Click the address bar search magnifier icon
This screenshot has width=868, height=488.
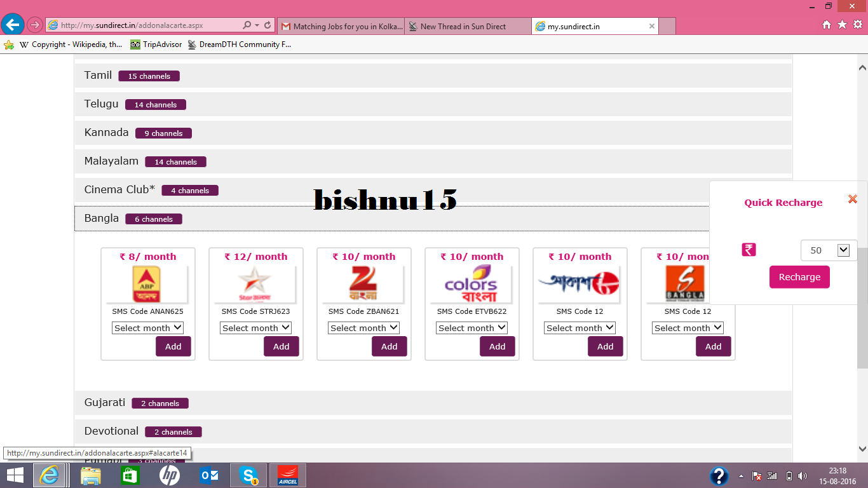247,25
